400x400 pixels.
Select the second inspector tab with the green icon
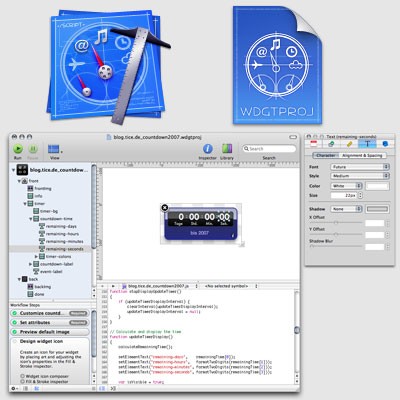click(x=331, y=144)
